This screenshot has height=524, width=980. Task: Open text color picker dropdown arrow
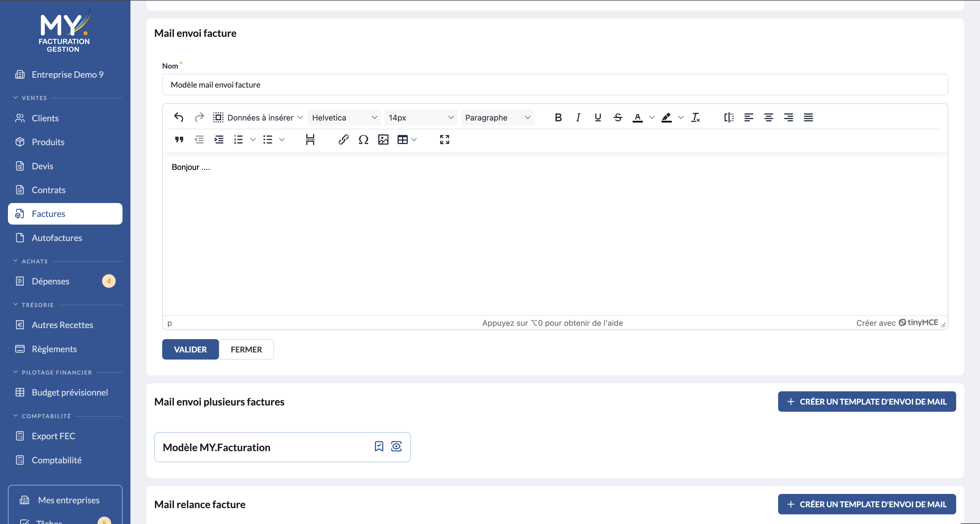coord(652,117)
